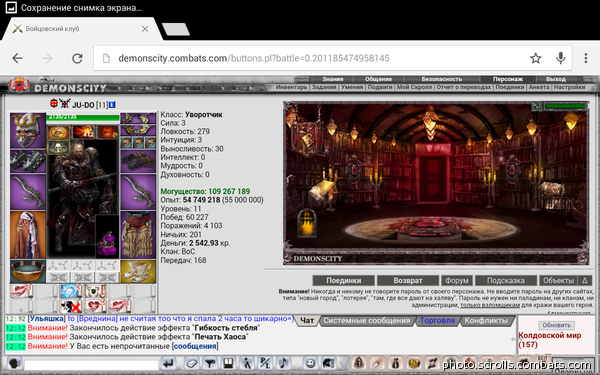Switch to the Торговля chat tab

click(437, 321)
